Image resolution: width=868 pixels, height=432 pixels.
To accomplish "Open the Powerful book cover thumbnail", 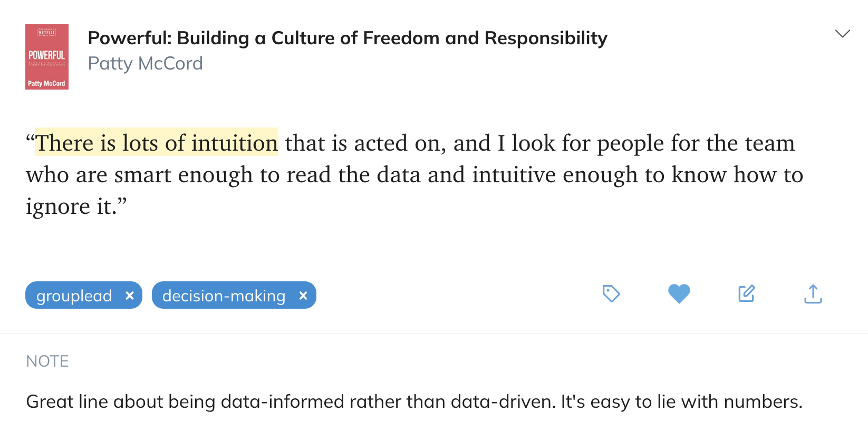I will (x=47, y=57).
